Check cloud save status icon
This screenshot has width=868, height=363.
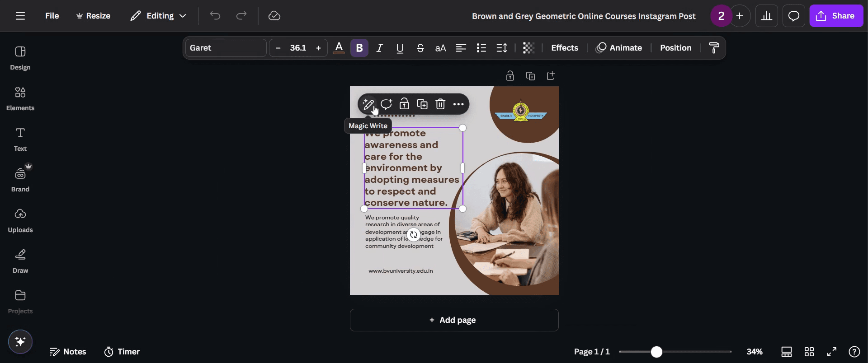[x=274, y=16]
